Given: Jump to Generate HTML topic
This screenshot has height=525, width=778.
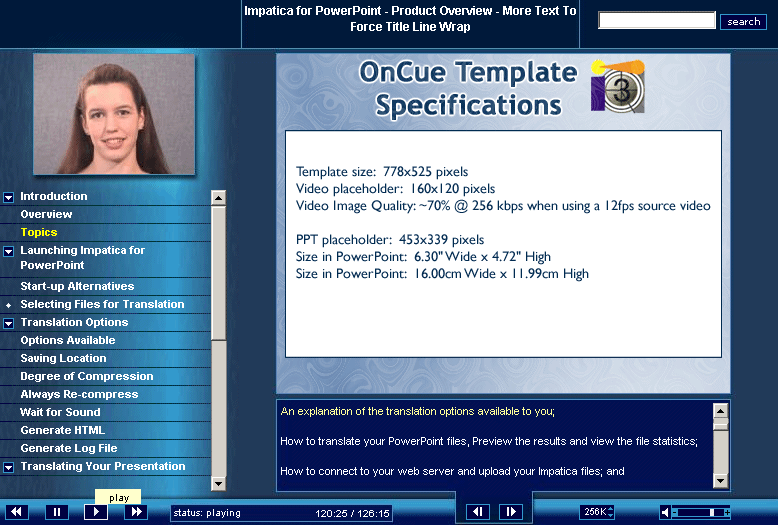Looking at the screenshot, I should 63,430.
